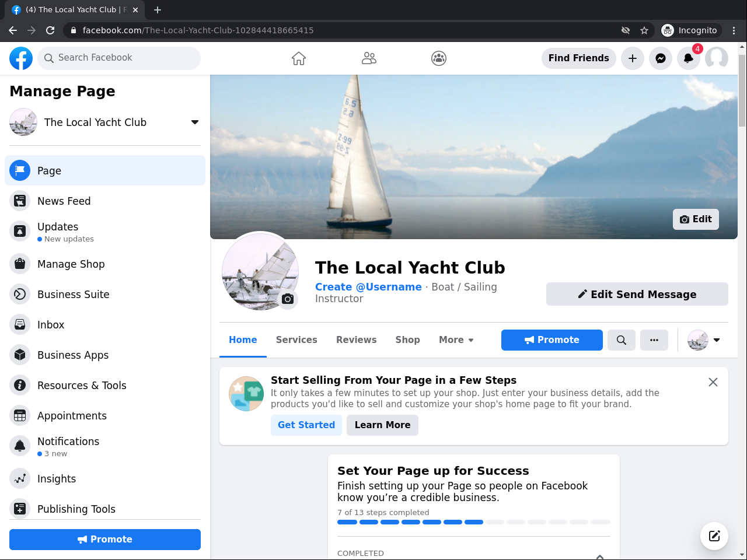Click the Find Friends button
The height and width of the screenshot is (560, 747).
pyautogui.click(x=578, y=58)
